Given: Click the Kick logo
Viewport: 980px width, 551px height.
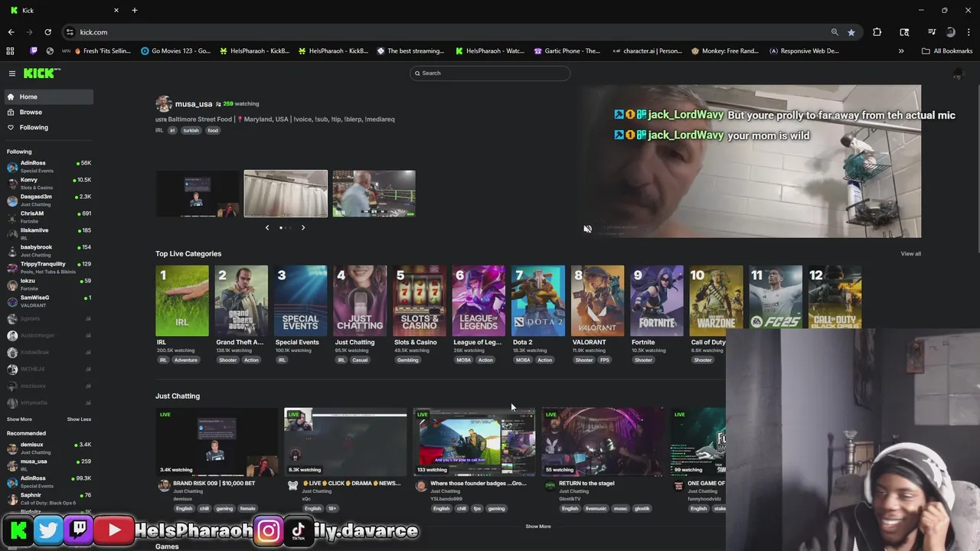Looking at the screenshot, I should coord(41,73).
